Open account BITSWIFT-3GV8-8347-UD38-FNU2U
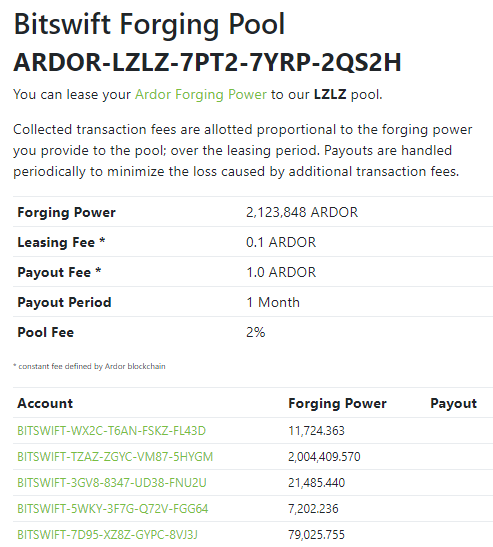The image size is (493, 547). tap(112, 483)
